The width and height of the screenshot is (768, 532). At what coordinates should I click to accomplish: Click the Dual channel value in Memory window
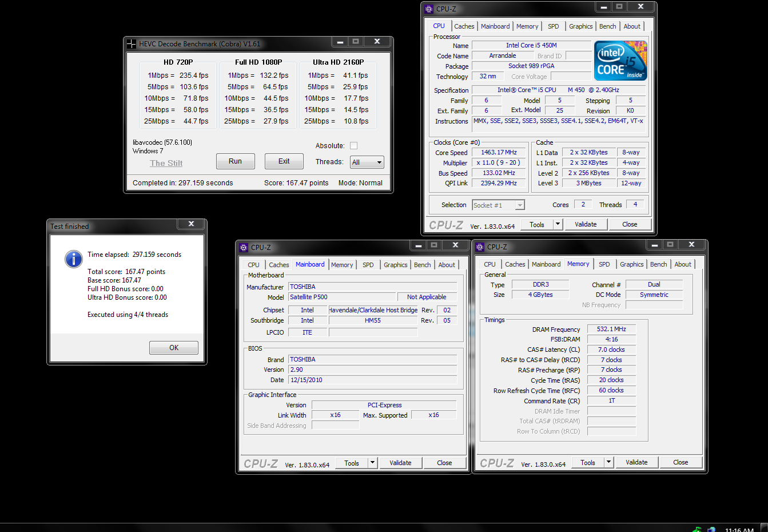[x=654, y=284]
